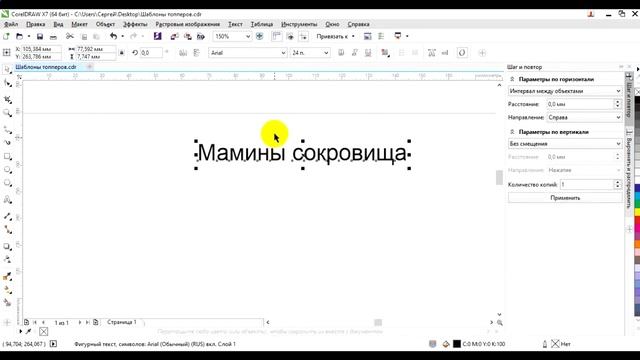The width and height of the screenshot is (640, 360).
Task: Select the Ellipse tool
Action: point(7,170)
